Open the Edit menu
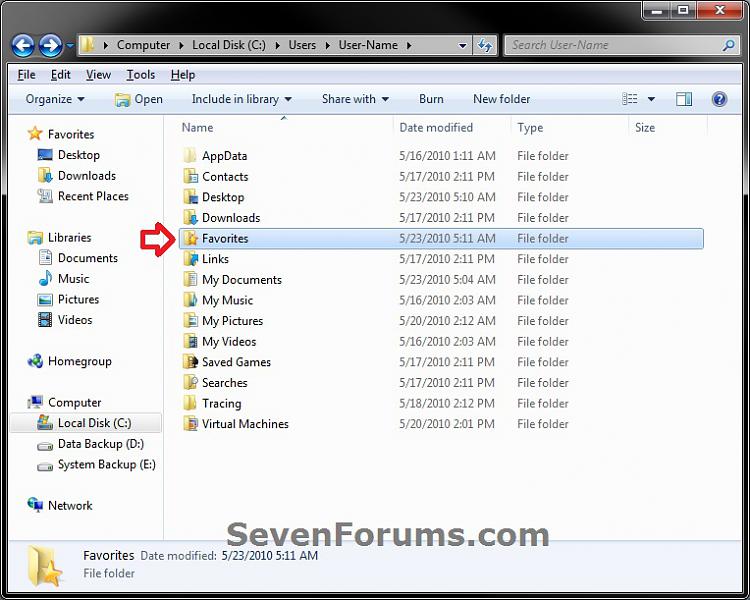This screenshot has width=750, height=600. click(x=61, y=75)
